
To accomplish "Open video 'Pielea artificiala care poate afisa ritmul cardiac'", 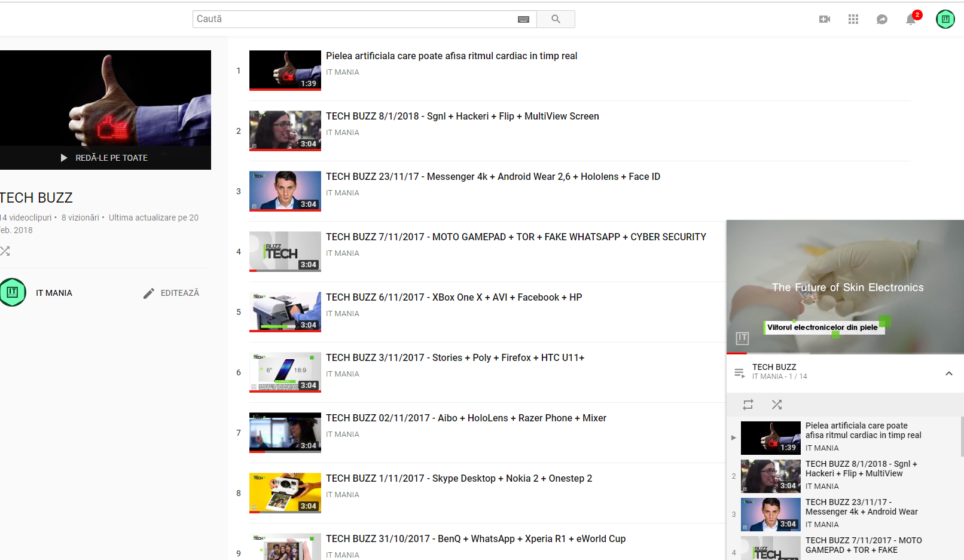I will (452, 56).
